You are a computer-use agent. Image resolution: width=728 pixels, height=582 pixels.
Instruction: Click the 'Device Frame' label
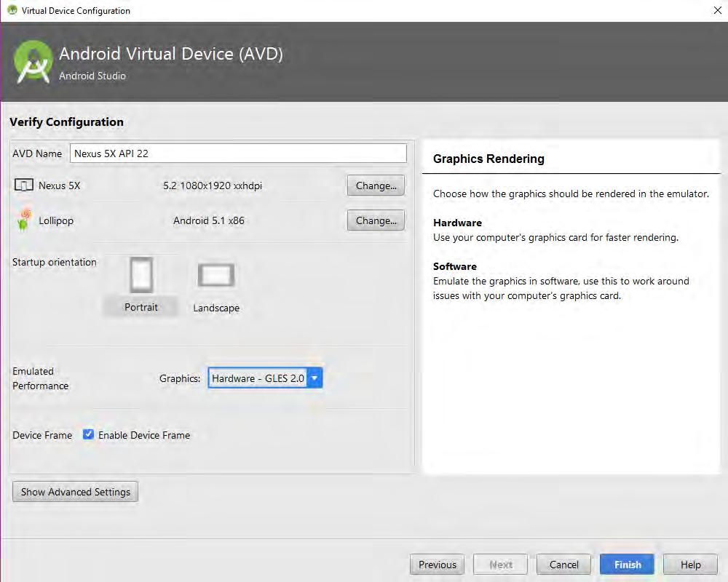(42, 435)
